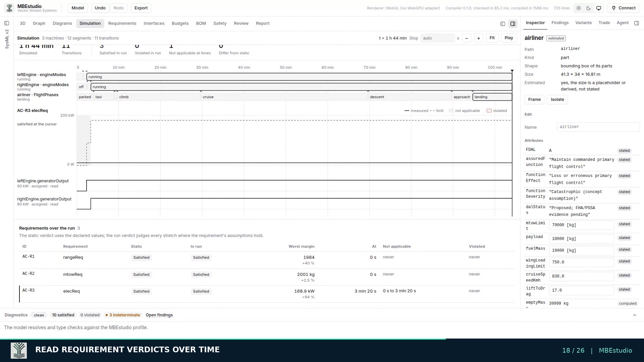Edit the mtowLimit value field

click(x=581, y=225)
